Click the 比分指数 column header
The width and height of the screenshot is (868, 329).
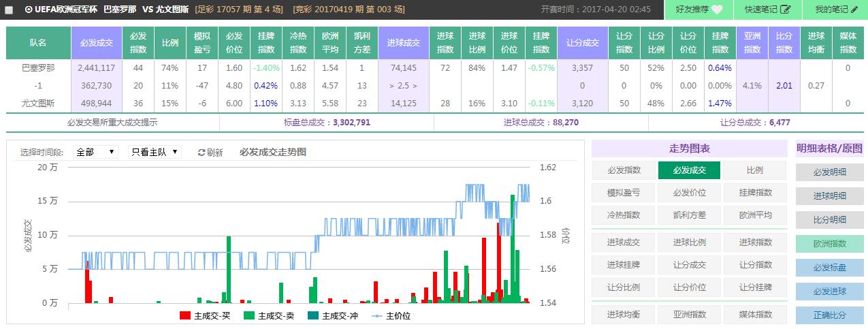tap(784, 43)
